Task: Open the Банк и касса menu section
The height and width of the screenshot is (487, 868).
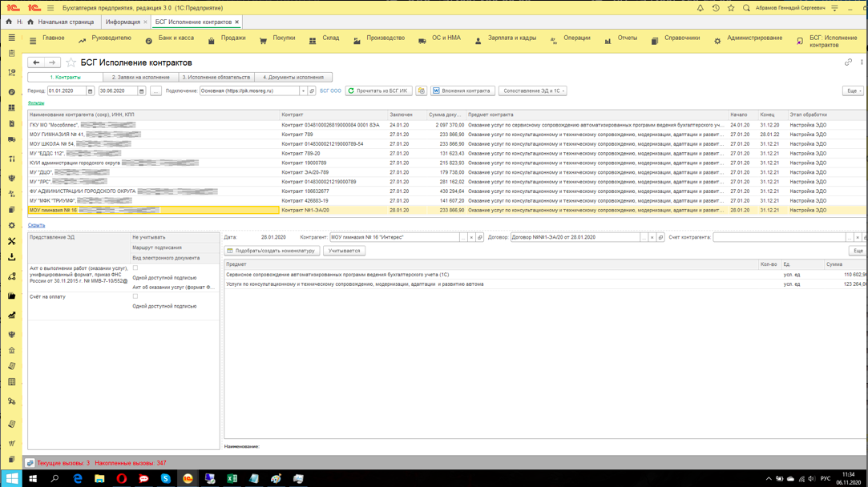Action: (x=175, y=38)
